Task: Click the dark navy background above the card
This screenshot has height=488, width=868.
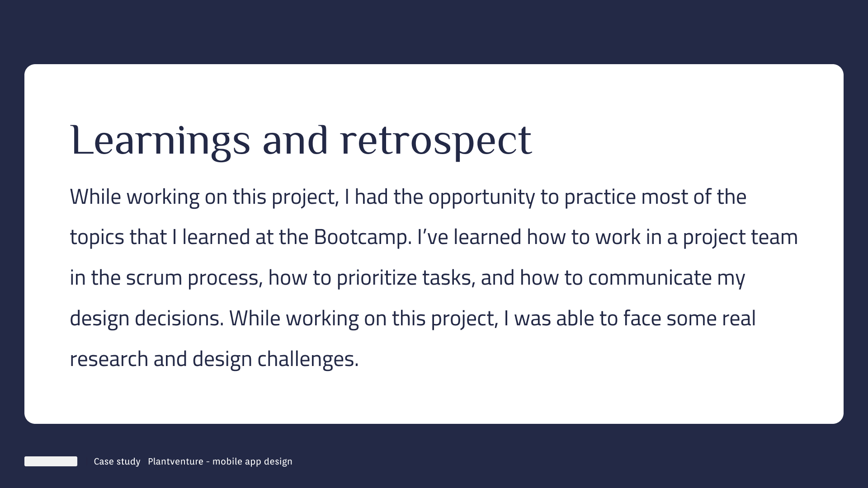Action: 434,32
